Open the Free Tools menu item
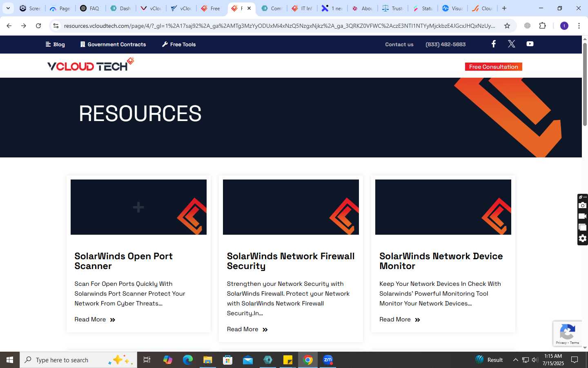The height and width of the screenshot is (368, 588). pyautogui.click(x=179, y=44)
